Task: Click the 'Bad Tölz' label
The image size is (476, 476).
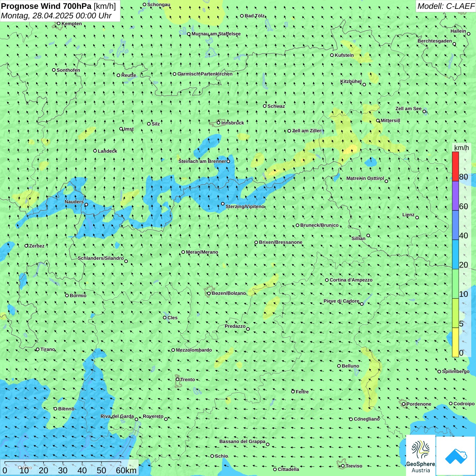Action: click(x=255, y=16)
